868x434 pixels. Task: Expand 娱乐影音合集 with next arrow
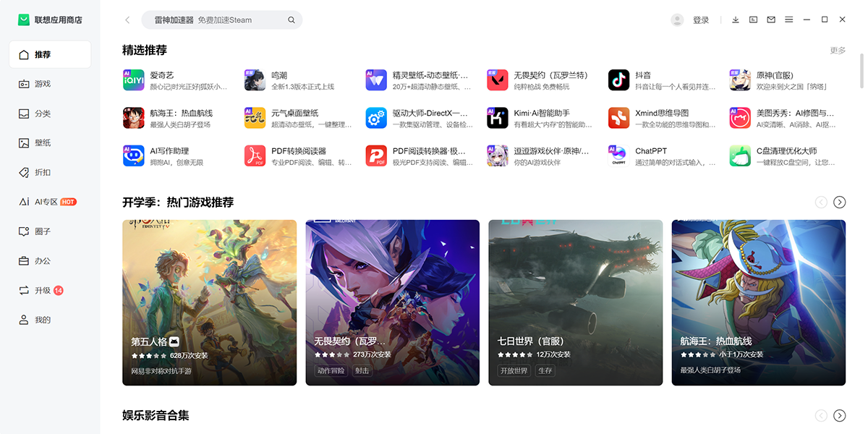[x=839, y=415]
